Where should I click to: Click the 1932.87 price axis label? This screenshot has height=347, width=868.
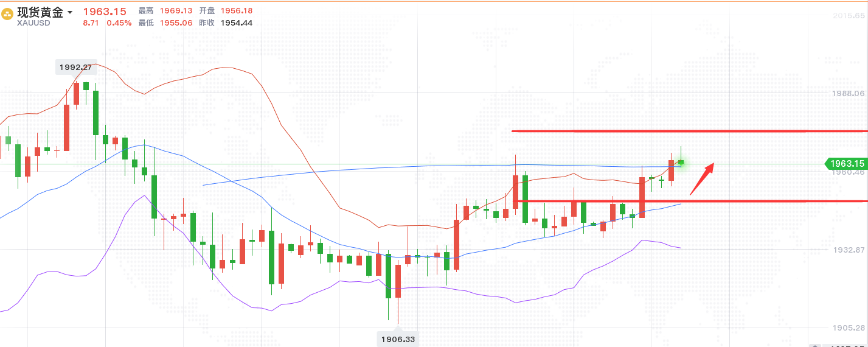coord(849,250)
